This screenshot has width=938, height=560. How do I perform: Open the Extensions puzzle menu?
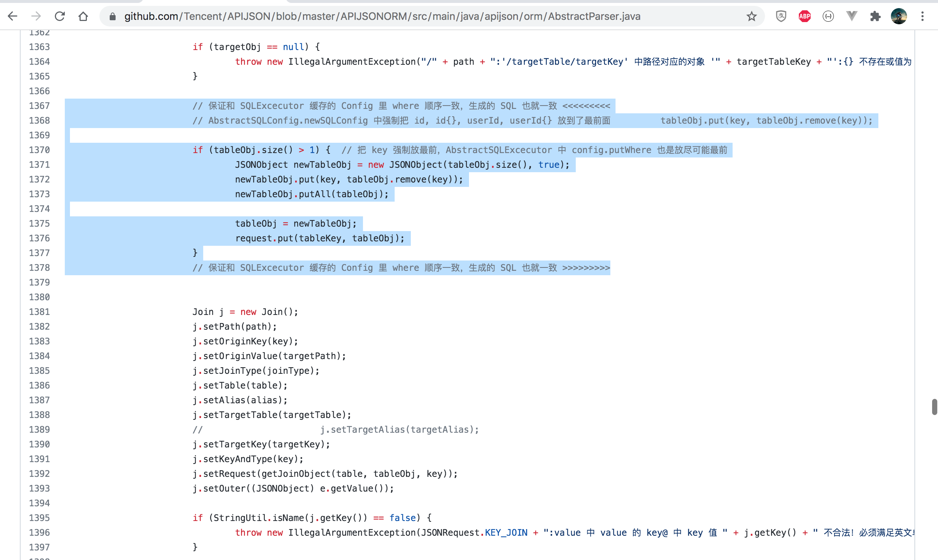click(875, 16)
